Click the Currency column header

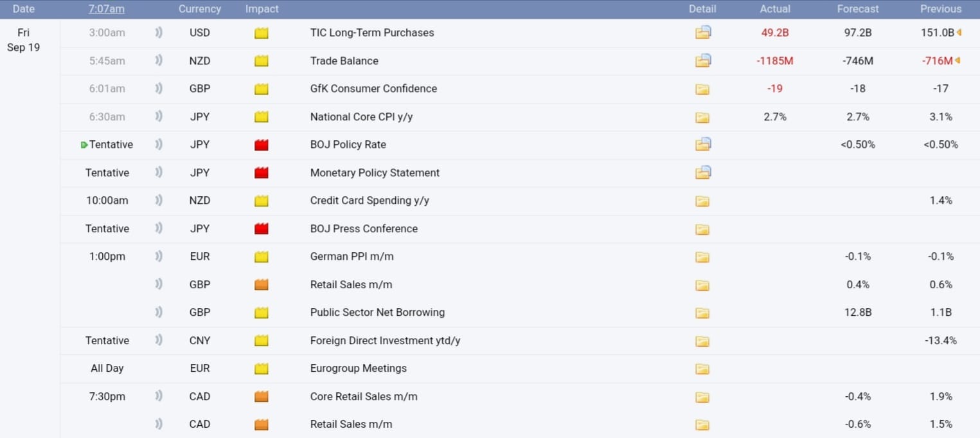click(x=199, y=9)
